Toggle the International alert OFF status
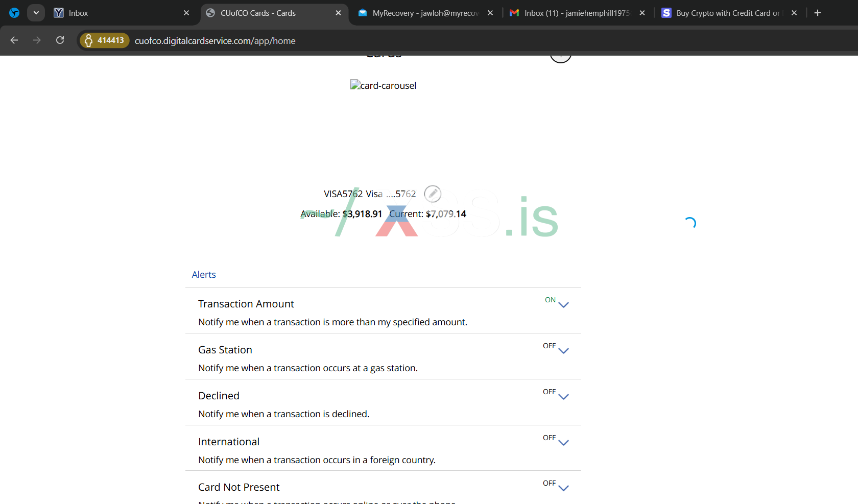This screenshot has width=858, height=504. (549, 438)
